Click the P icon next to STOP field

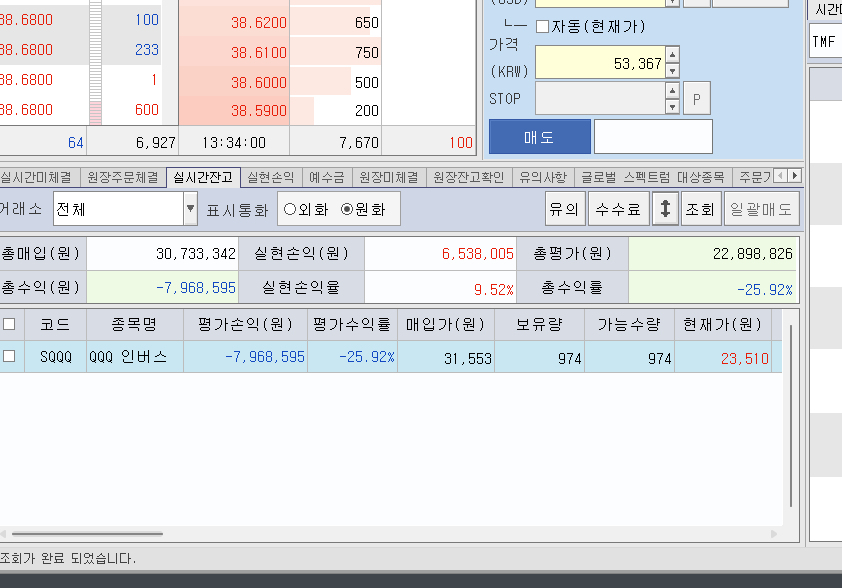[x=697, y=97]
